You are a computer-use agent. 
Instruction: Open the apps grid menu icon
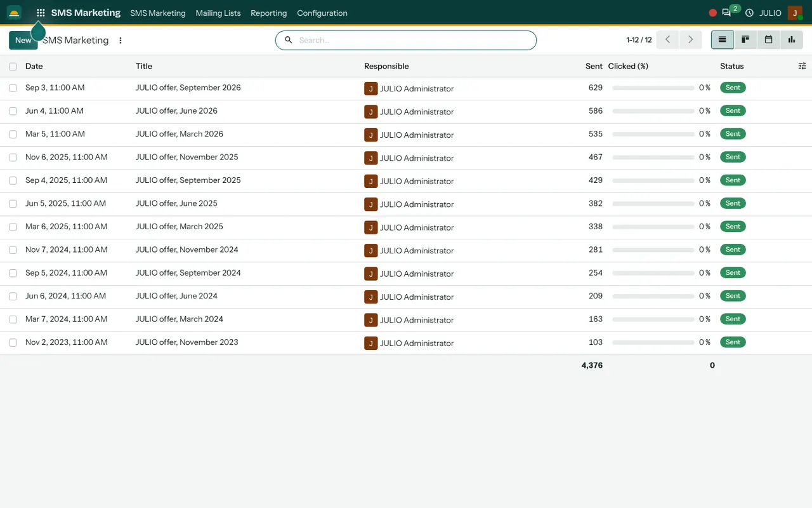click(41, 13)
